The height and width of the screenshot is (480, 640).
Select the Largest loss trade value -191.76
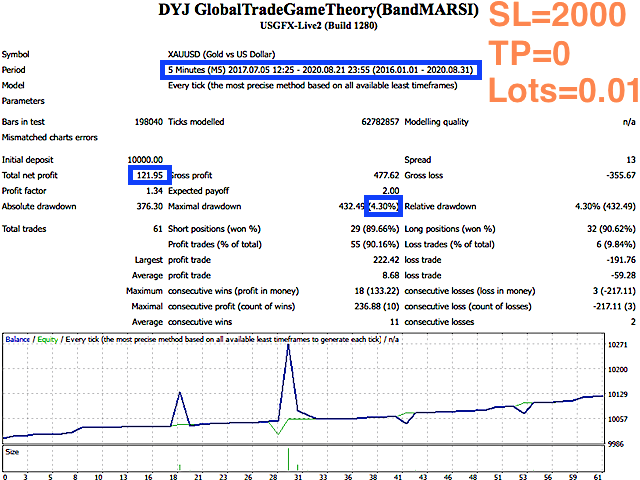pyautogui.click(x=621, y=260)
